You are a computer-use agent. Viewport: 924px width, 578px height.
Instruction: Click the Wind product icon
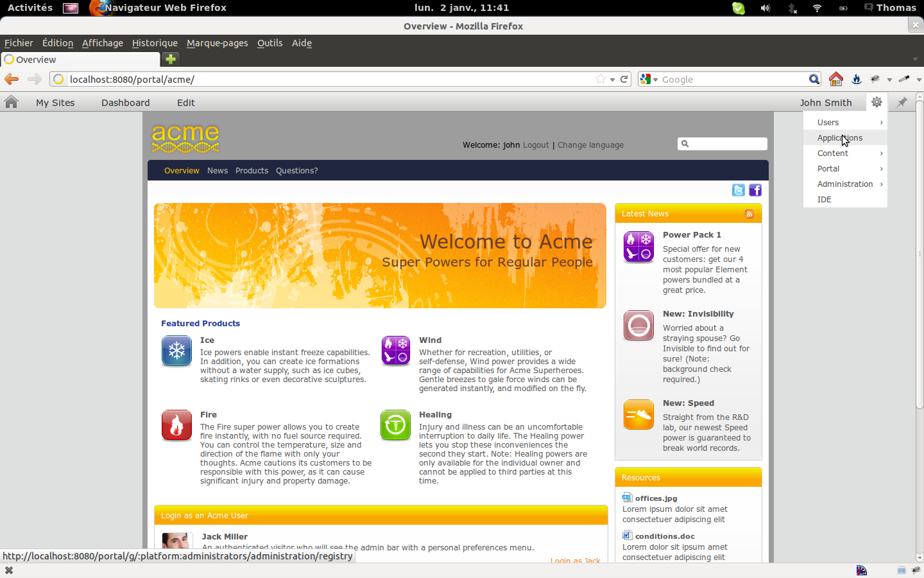[x=396, y=351]
